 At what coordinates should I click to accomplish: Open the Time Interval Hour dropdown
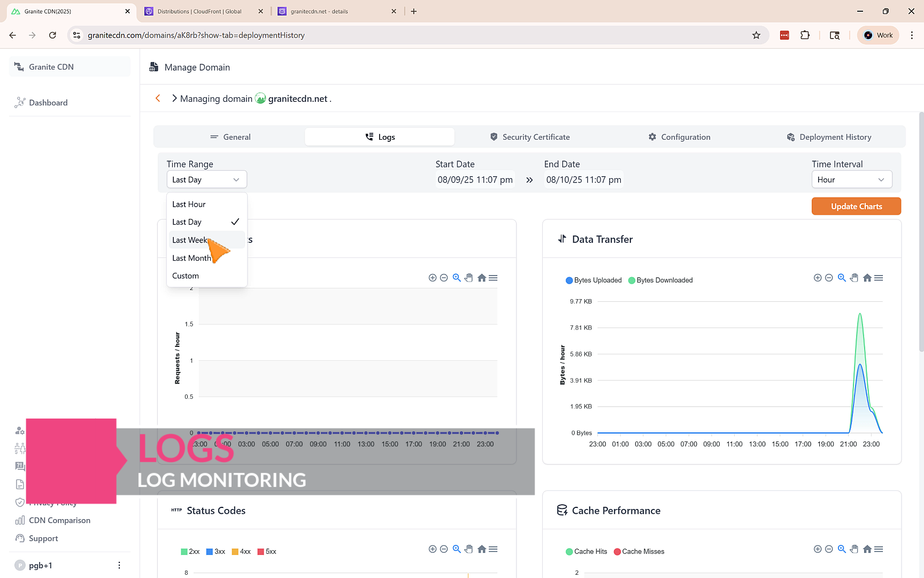(852, 180)
